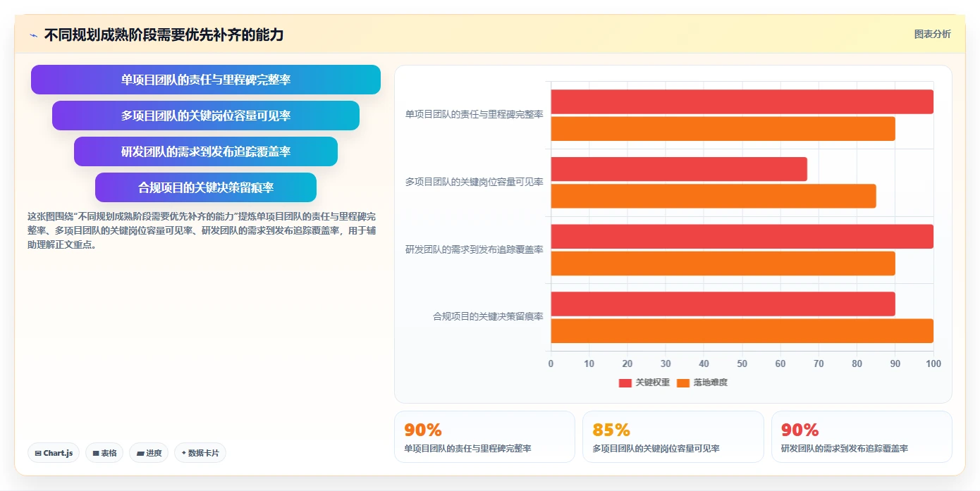Click the 图表分析 label in the header
Viewport: 980px width, 491px height.
click(x=932, y=34)
